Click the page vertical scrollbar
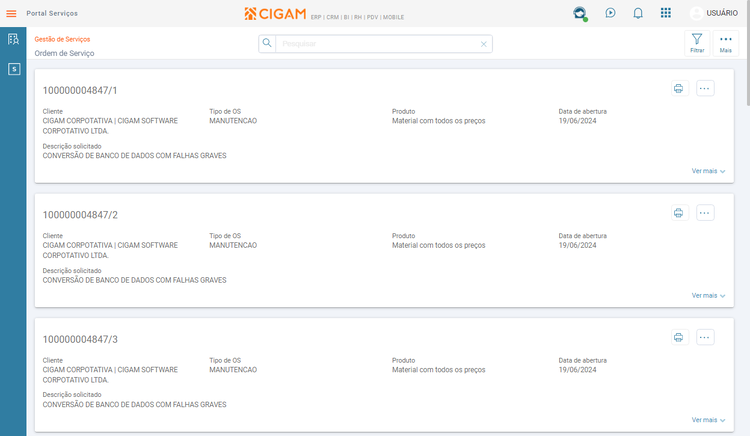The height and width of the screenshot is (436, 750). pyautogui.click(x=747, y=53)
